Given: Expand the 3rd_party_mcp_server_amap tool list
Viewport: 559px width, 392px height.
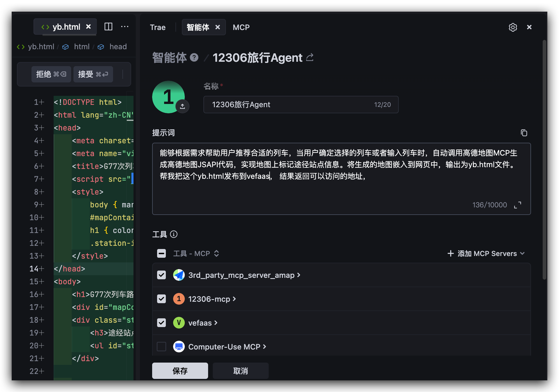Looking at the screenshot, I should coord(299,275).
